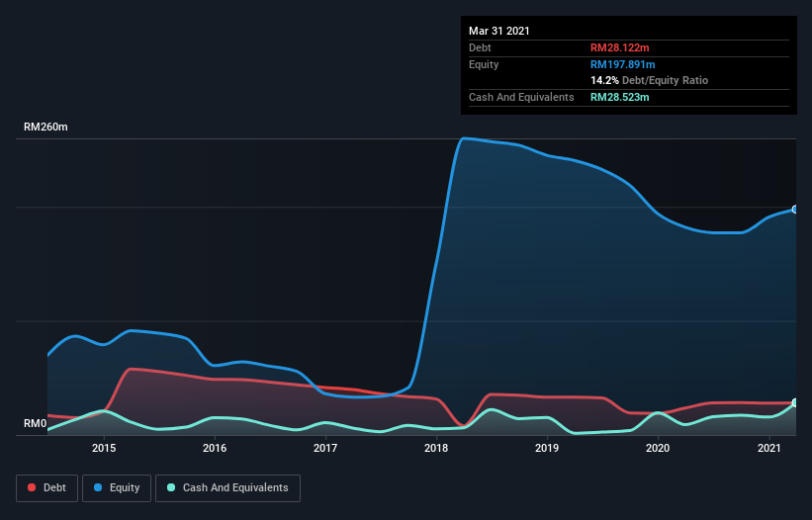Viewport: 812px width, 520px height.
Task: Click the 2018 axis label
Action: (x=436, y=448)
